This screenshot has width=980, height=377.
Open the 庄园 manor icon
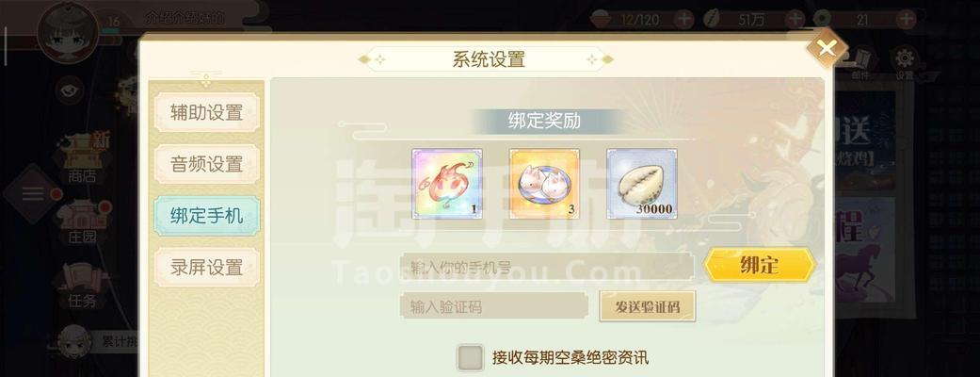(x=83, y=221)
